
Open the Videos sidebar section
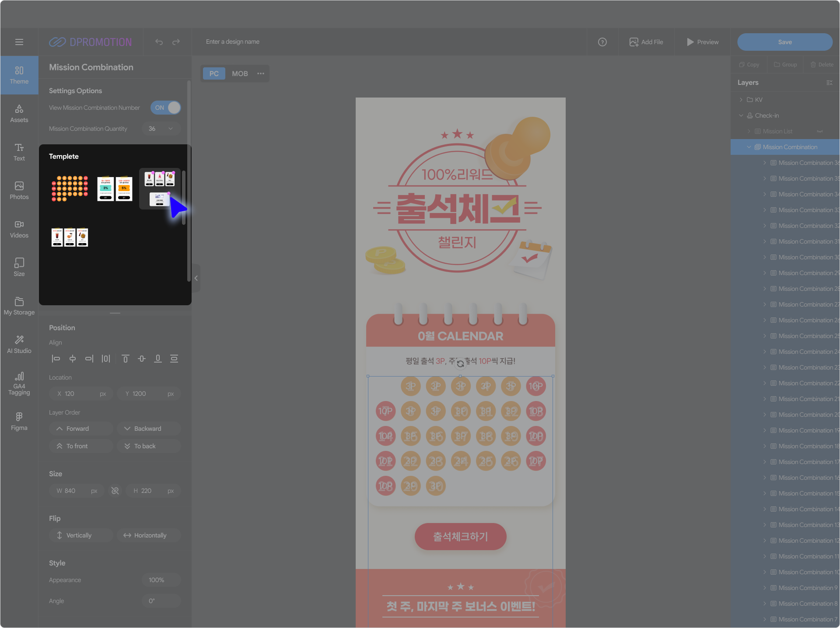19,229
